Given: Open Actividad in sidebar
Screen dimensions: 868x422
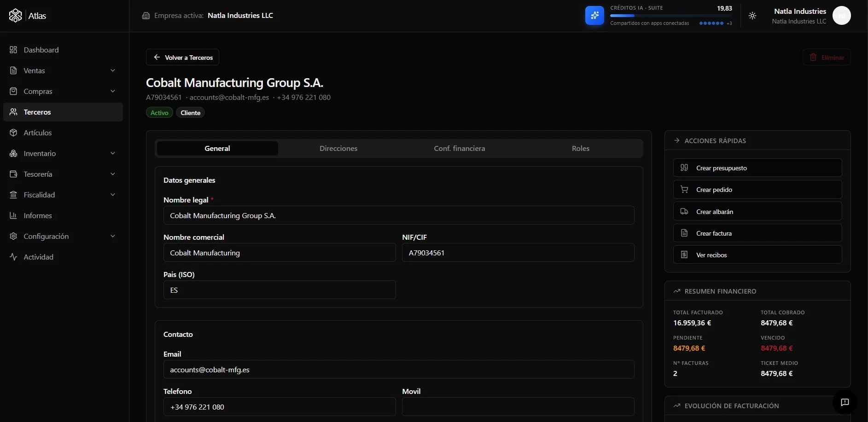Looking at the screenshot, I should click(x=63, y=257).
